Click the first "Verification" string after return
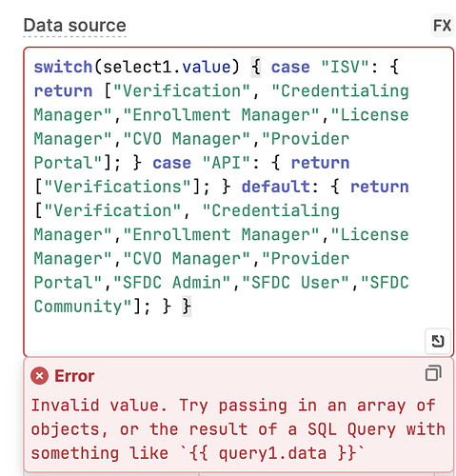The width and height of the screenshot is (456, 476). click(182, 91)
